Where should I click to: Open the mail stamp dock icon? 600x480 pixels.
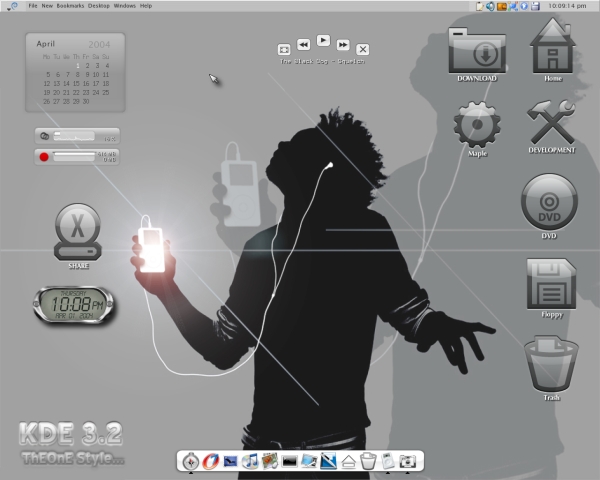230,462
